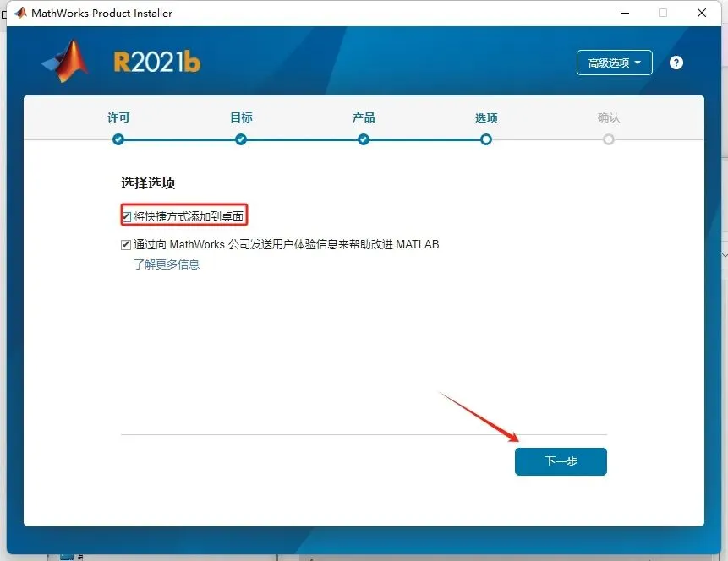Click the 许可 completed step circle
This screenshot has width=728, height=561.
[x=118, y=139]
